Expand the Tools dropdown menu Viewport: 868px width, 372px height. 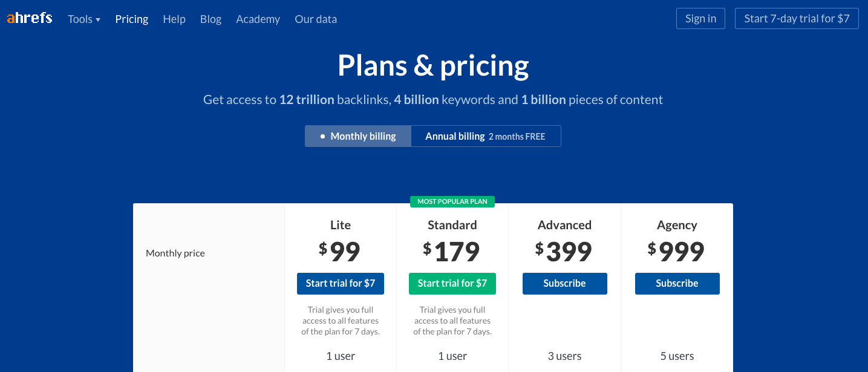(x=84, y=19)
